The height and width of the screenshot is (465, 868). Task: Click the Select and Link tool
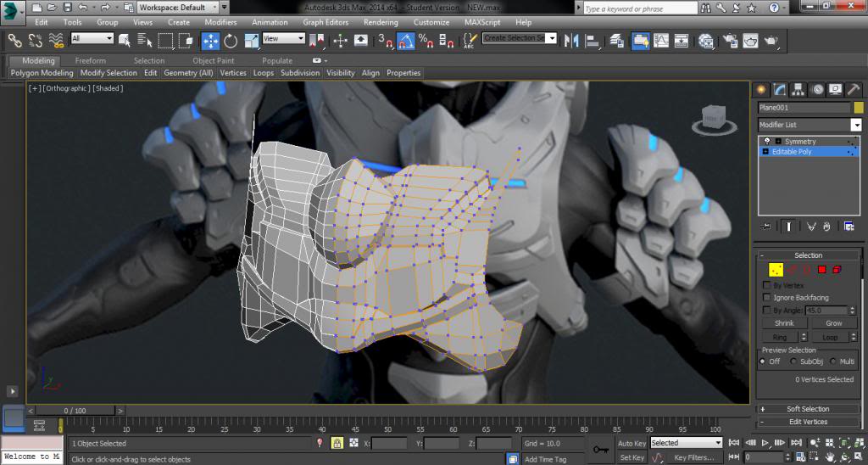(14, 40)
